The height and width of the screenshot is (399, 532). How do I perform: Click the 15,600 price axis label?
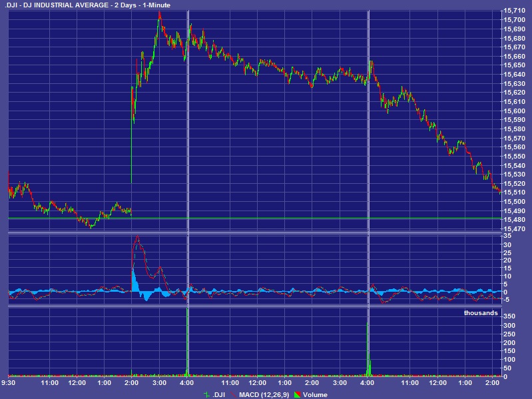click(x=513, y=111)
